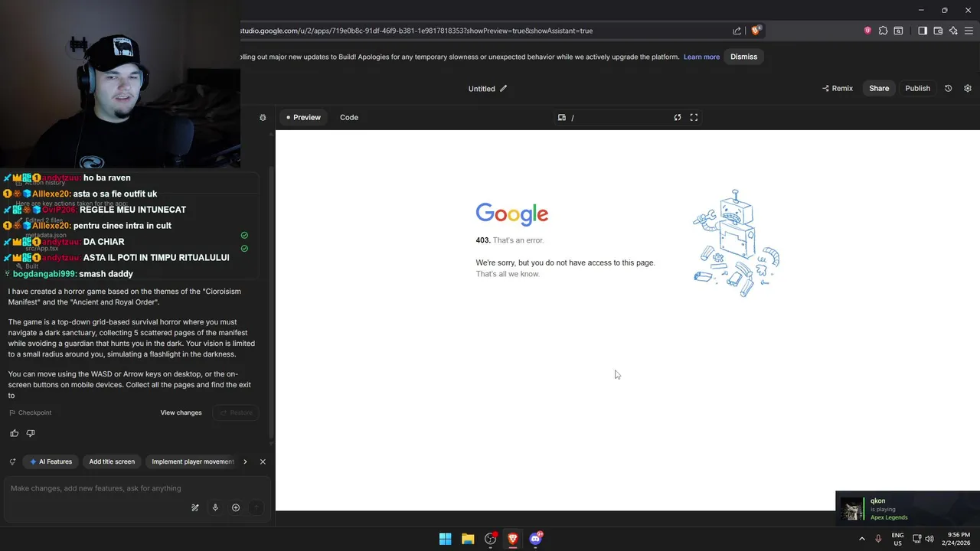Image resolution: width=980 pixels, height=551 pixels.
Task: Click the Share button
Action: coord(879,88)
